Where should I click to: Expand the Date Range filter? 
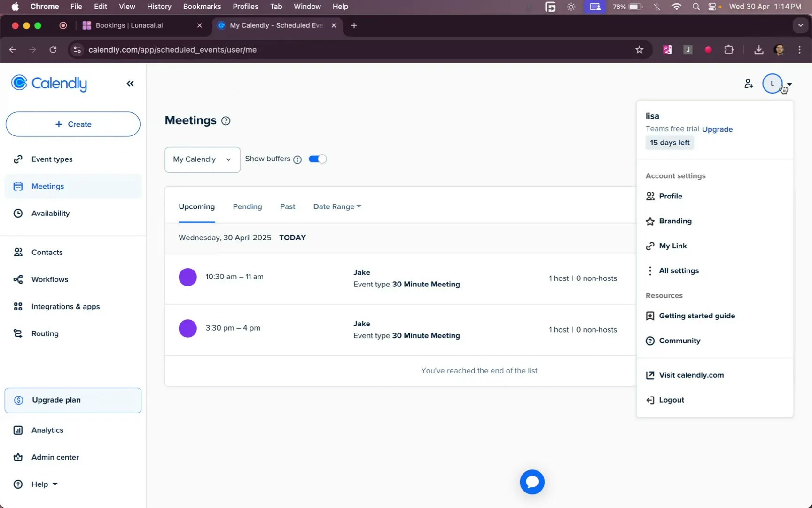(x=337, y=206)
